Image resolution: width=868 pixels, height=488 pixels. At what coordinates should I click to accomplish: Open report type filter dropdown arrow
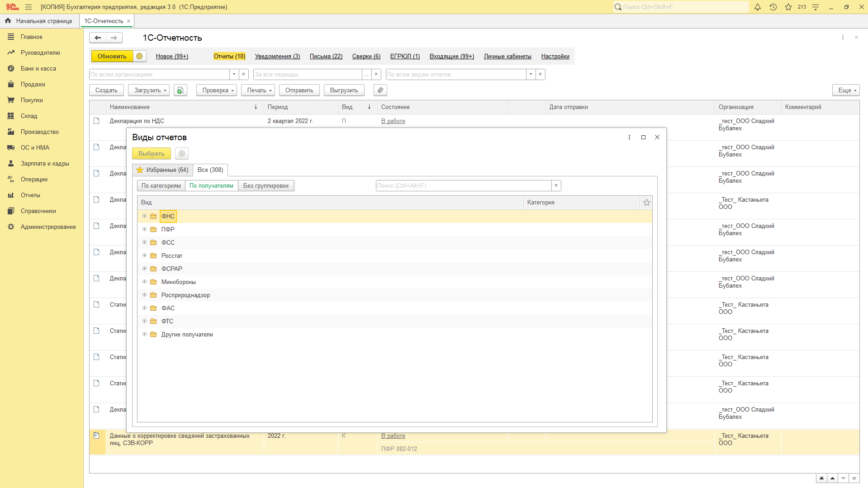(531, 74)
